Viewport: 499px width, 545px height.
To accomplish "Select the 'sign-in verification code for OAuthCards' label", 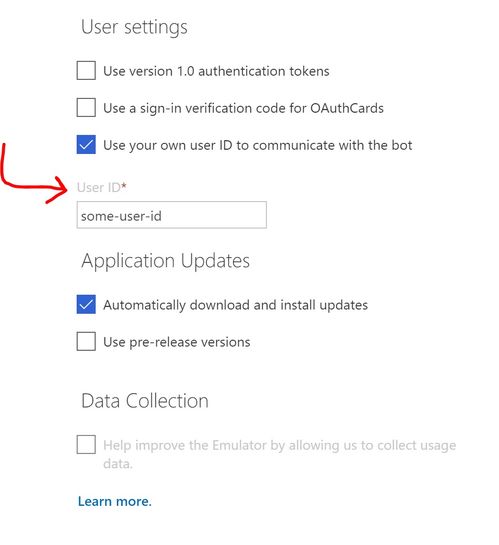I will pos(262,108).
